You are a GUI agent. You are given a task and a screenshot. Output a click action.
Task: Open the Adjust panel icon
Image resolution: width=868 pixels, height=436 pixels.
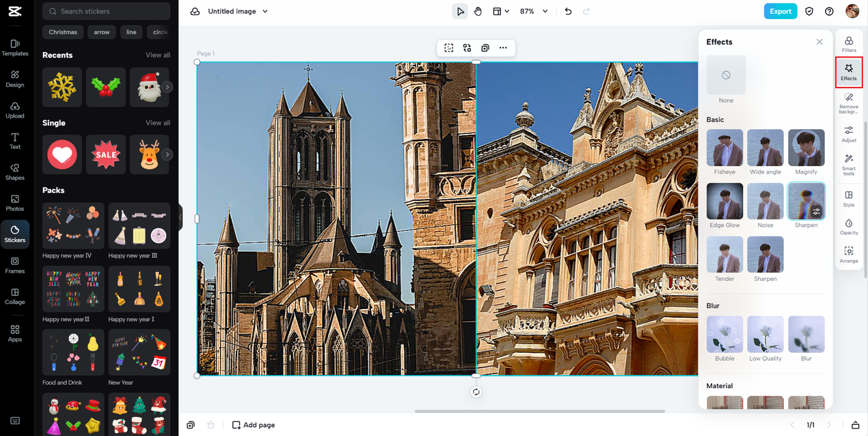point(848,133)
